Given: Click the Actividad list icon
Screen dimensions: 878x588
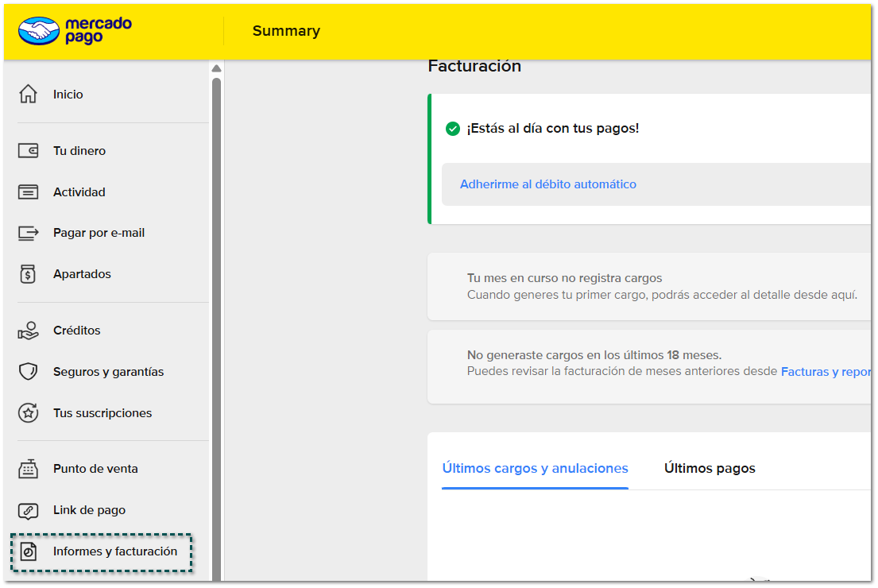Looking at the screenshot, I should [28, 192].
